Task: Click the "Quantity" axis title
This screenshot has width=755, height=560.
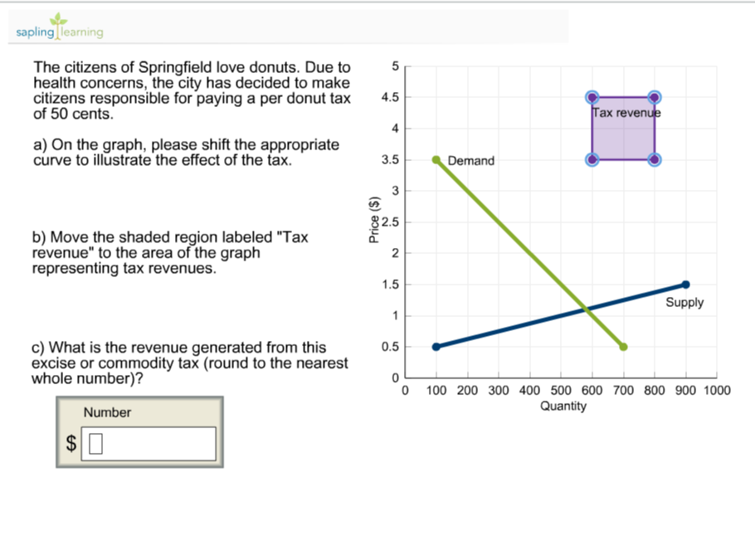Action: 563,406
